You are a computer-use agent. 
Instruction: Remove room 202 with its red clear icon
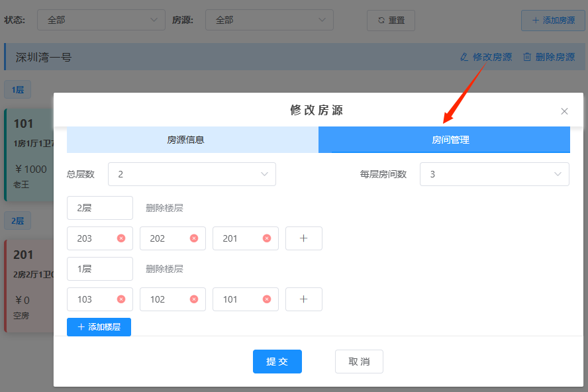click(194, 238)
